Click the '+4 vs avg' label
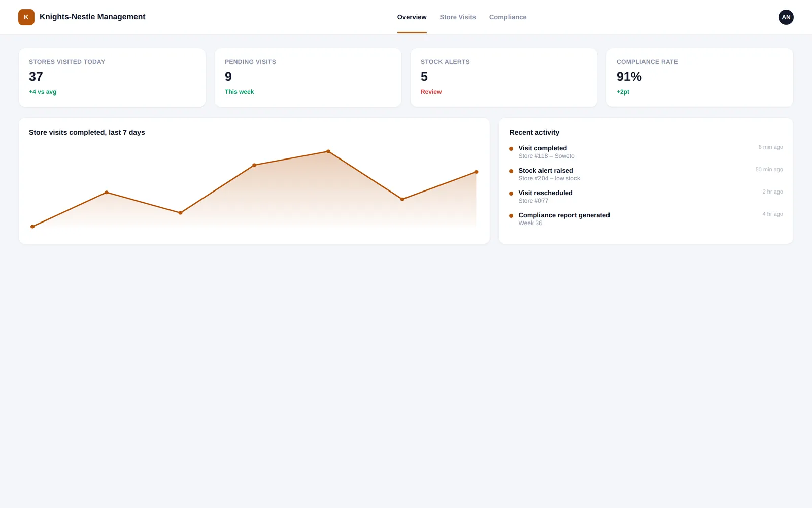 tap(43, 92)
